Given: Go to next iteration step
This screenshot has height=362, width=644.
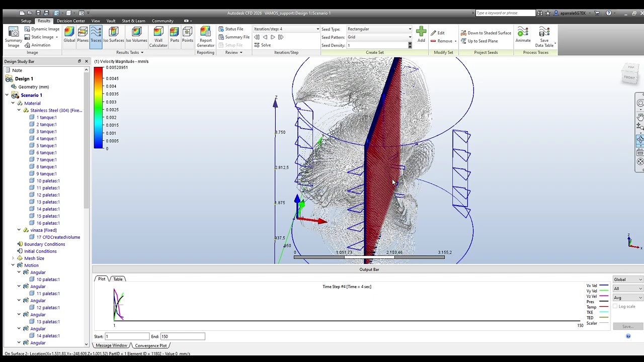Looking at the screenshot, I should pyautogui.click(x=273, y=37).
